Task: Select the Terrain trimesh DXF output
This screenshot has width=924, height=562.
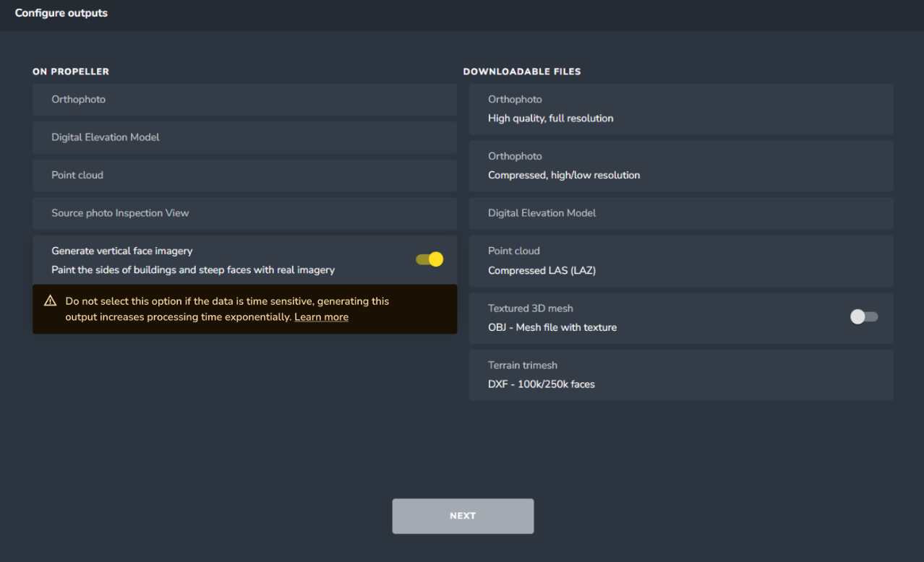Action: pyautogui.click(x=680, y=375)
